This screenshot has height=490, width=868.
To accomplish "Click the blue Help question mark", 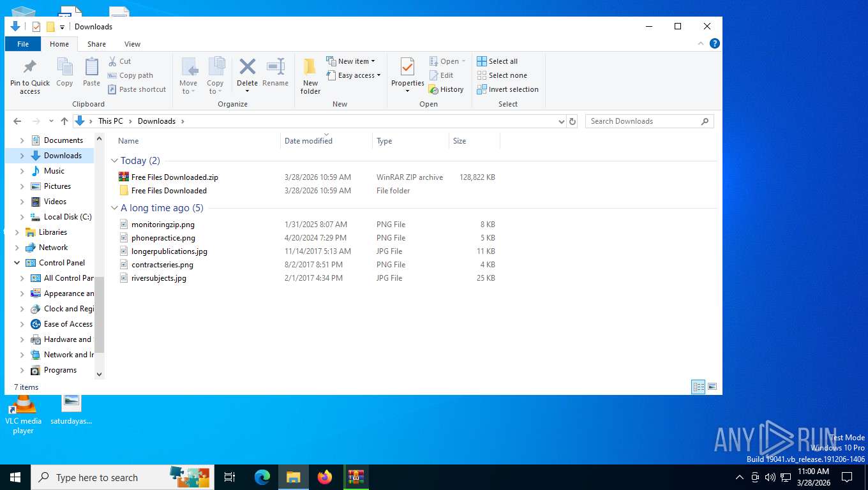I will [x=715, y=43].
